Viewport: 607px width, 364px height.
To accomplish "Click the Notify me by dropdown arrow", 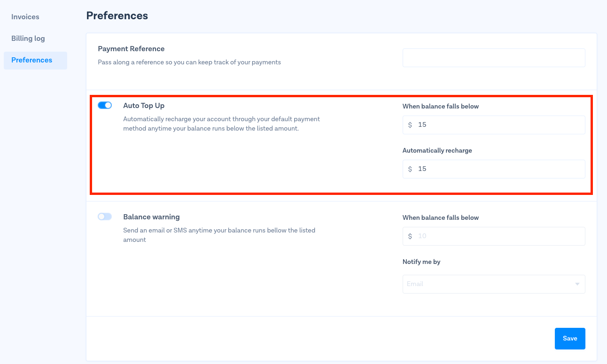I will [577, 284].
